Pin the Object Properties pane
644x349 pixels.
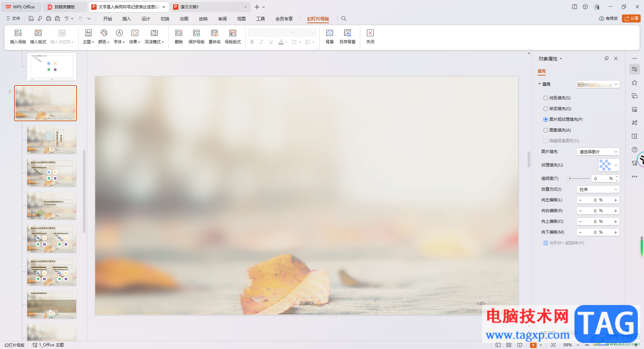606,58
